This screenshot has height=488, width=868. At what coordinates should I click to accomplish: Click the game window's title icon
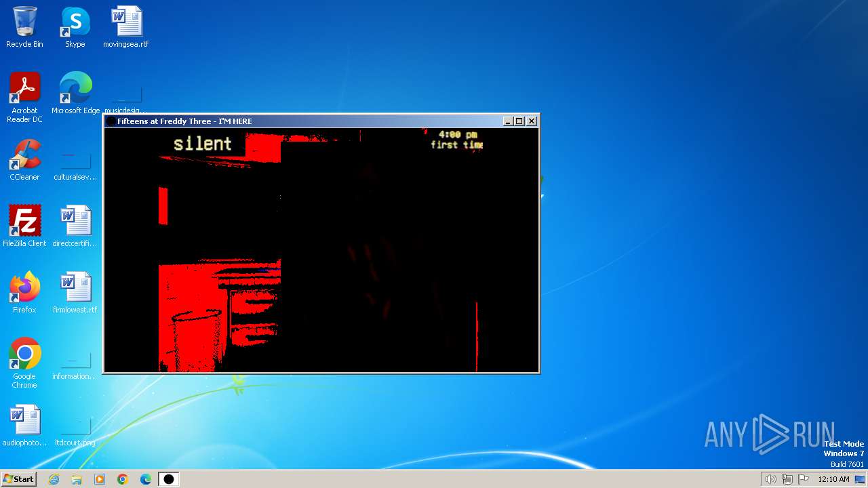[x=111, y=121]
